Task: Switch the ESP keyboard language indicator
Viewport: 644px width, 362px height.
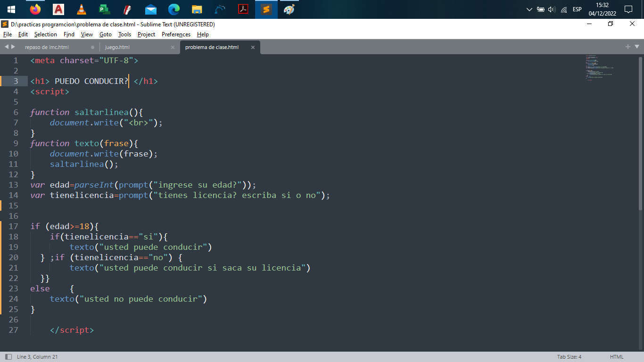Action: 577,9
